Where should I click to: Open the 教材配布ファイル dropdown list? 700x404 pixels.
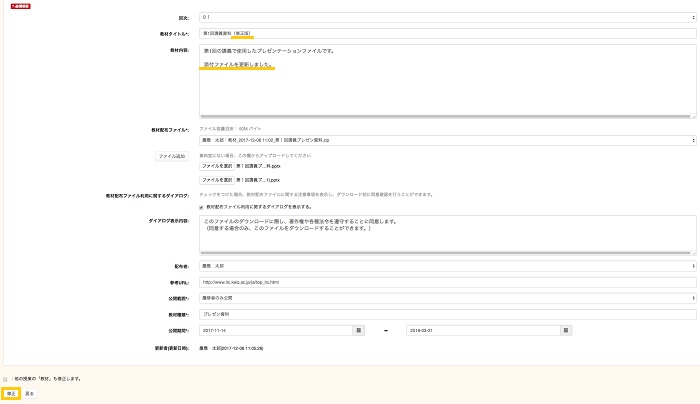447,141
